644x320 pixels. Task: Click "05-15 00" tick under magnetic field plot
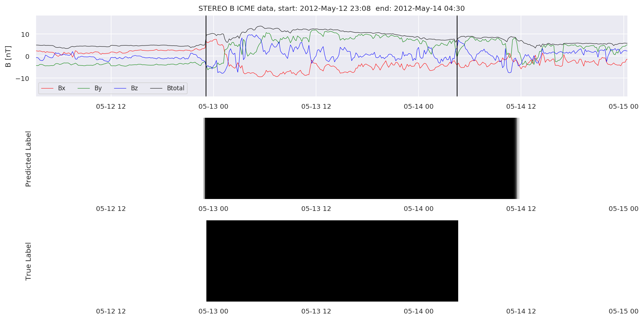(x=623, y=107)
